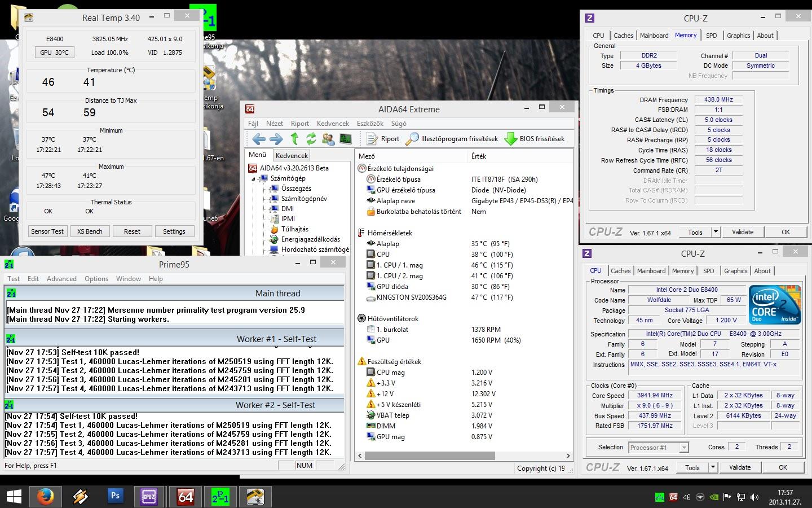This screenshot has height=508, width=812.
Task: Open Photoshop from the taskbar
Action: pos(115,496)
